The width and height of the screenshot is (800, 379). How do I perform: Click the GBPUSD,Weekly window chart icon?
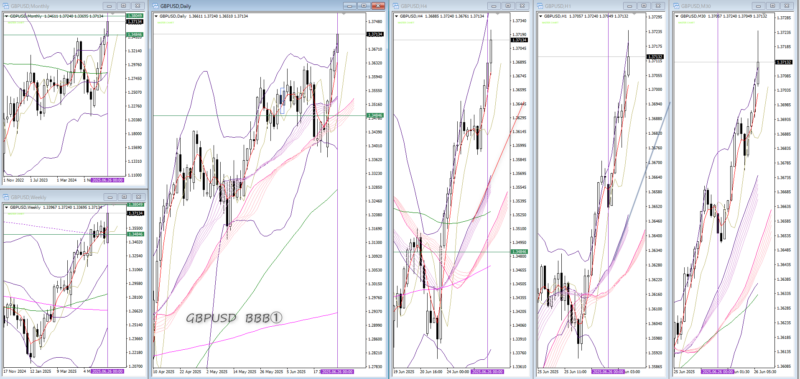pyautogui.click(x=6, y=196)
